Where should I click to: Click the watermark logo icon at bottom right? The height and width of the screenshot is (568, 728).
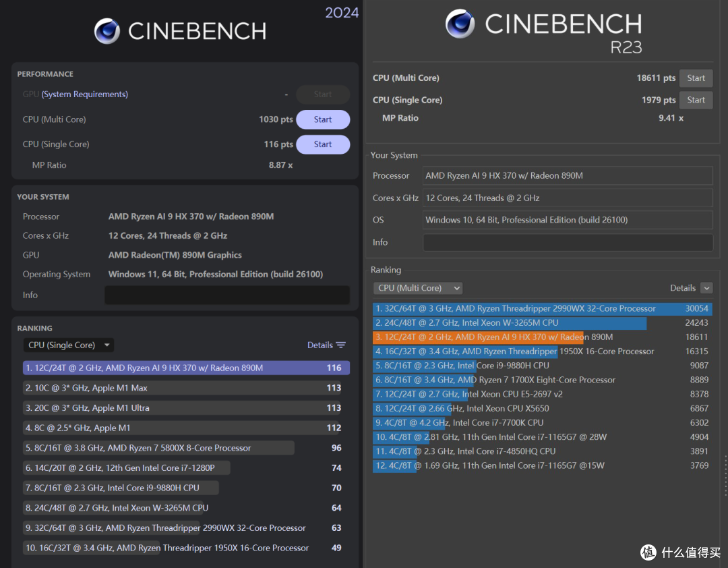tap(648, 552)
